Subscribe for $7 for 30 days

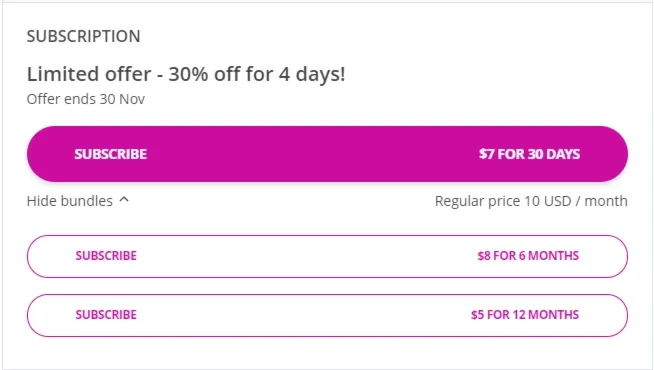[x=327, y=154]
